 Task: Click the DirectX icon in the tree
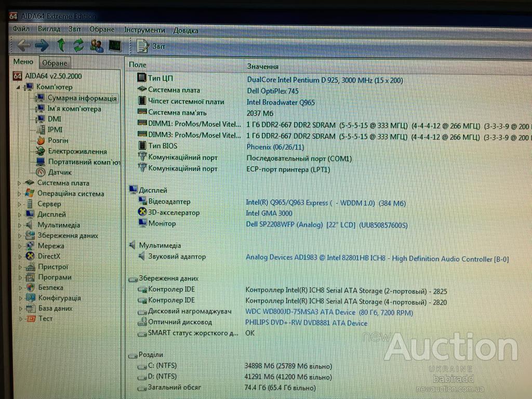point(30,256)
